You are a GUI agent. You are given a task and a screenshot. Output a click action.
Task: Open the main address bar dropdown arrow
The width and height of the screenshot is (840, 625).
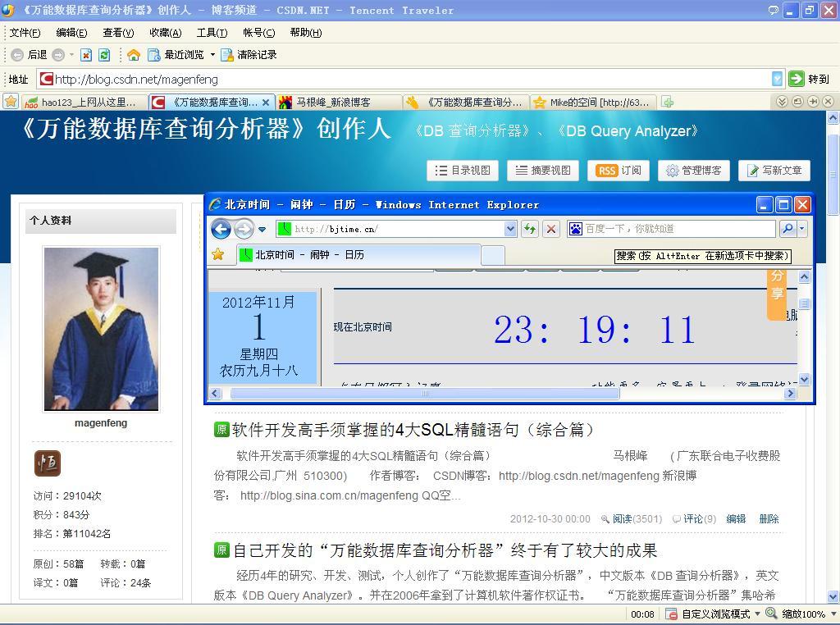coord(777,79)
